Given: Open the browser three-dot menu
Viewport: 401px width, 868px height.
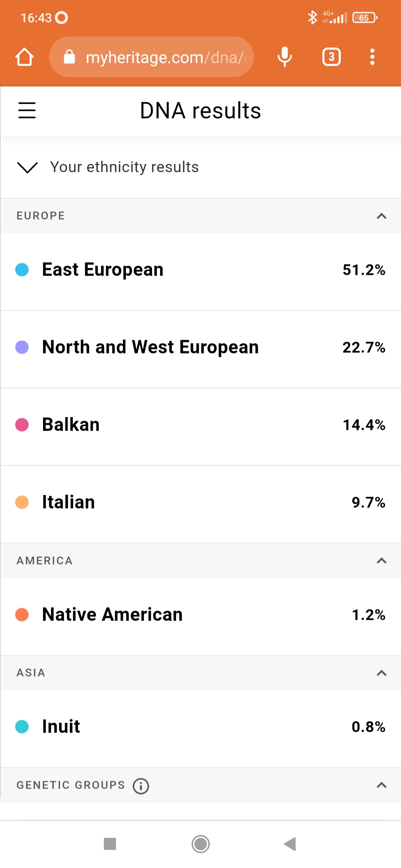Looking at the screenshot, I should (x=372, y=57).
